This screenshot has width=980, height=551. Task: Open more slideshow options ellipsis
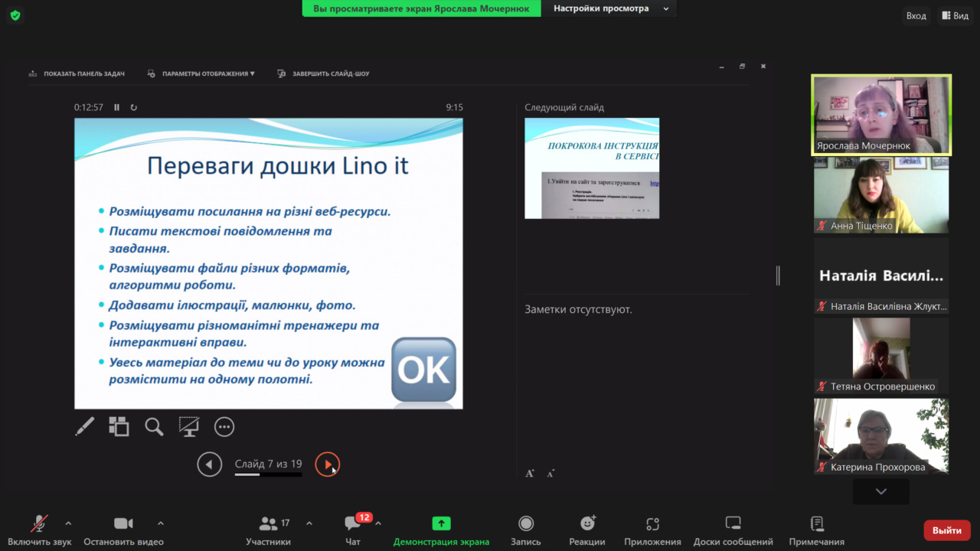tap(224, 426)
